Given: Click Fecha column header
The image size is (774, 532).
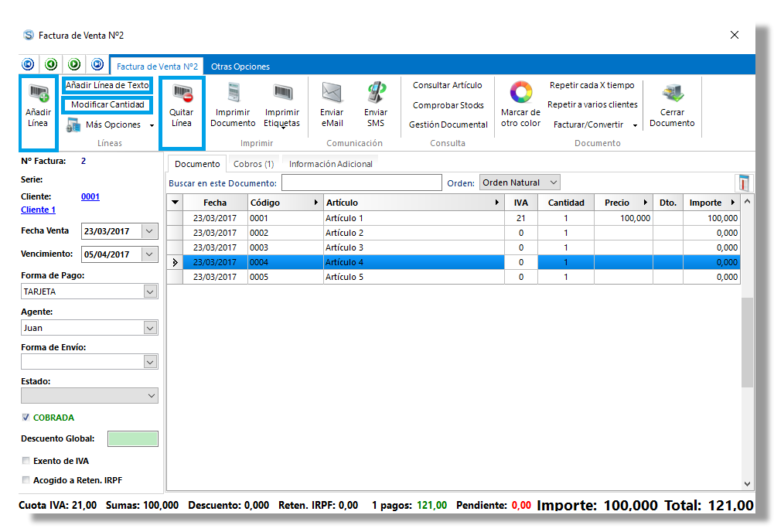Looking at the screenshot, I should tap(215, 203).
